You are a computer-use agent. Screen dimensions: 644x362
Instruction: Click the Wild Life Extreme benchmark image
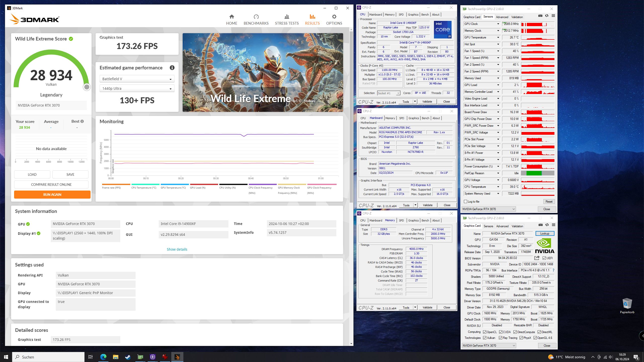pyautogui.click(x=263, y=72)
